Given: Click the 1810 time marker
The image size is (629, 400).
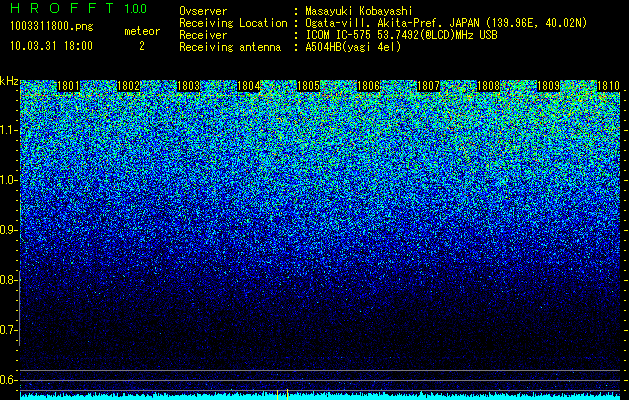Looking at the screenshot, I should (609, 86).
